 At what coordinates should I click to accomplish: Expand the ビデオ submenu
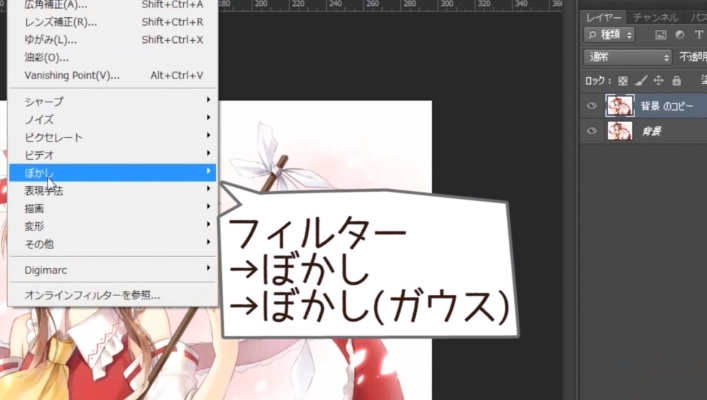(x=113, y=155)
